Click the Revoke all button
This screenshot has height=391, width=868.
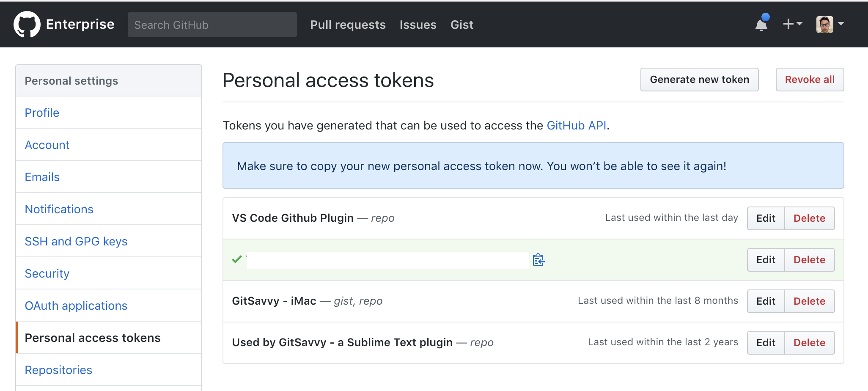click(809, 79)
